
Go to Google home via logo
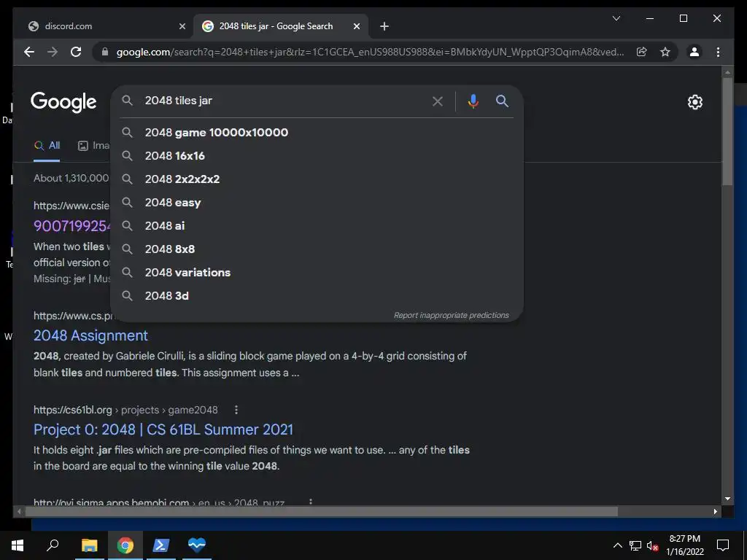tap(63, 102)
